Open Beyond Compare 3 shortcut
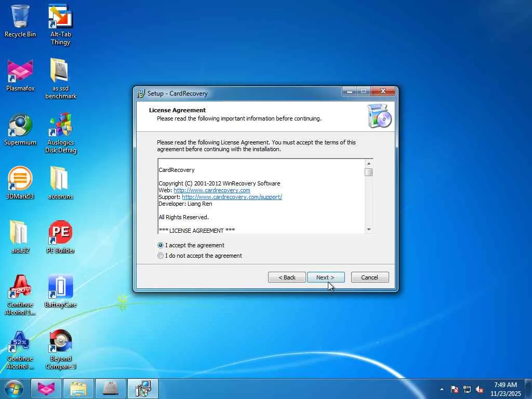 [x=60, y=349]
